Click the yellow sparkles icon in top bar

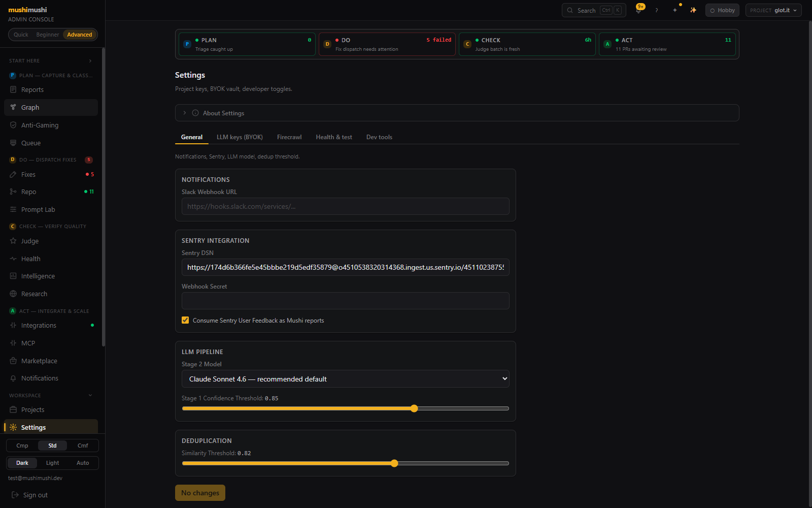click(693, 10)
